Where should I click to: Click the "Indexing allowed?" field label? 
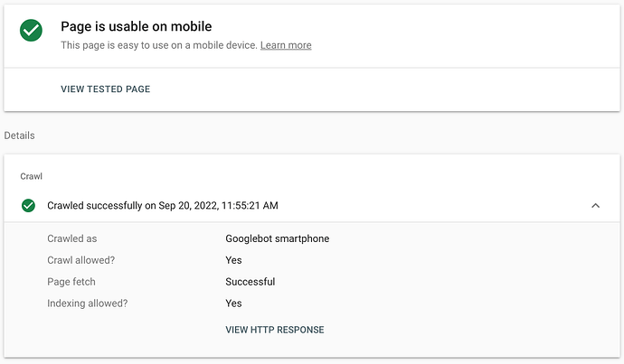coord(87,303)
